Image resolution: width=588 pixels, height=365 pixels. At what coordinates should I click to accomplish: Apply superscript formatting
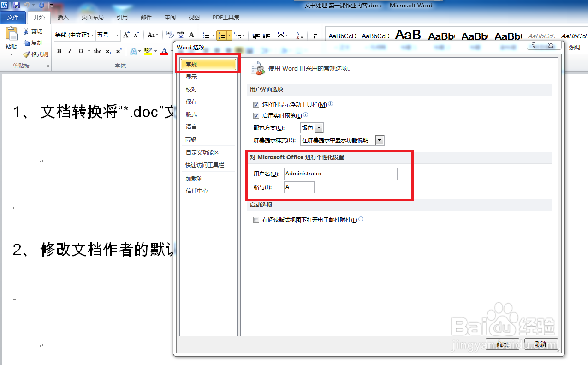point(119,51)
